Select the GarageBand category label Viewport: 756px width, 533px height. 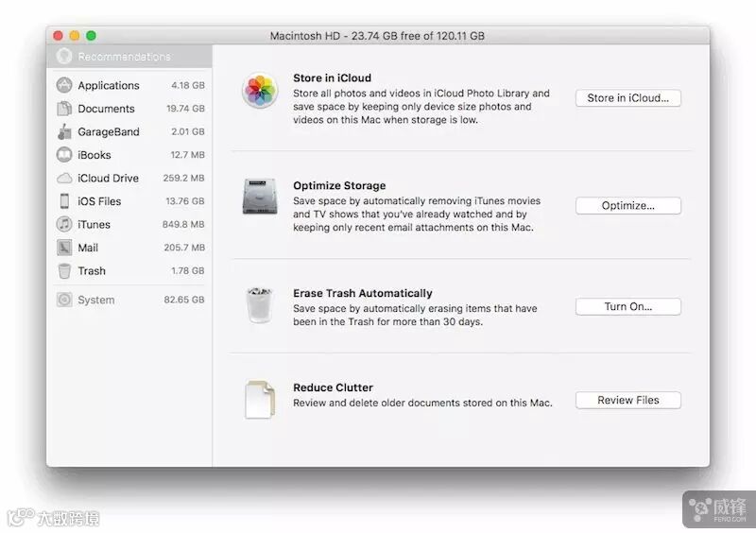coord(109,131)
